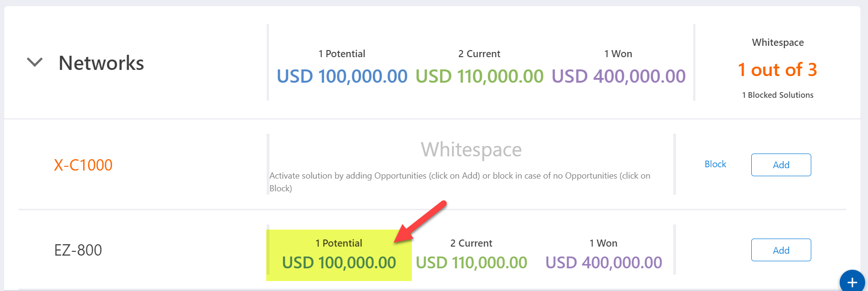
Task: Collapse the Networks section chevron
Action: 35,62
